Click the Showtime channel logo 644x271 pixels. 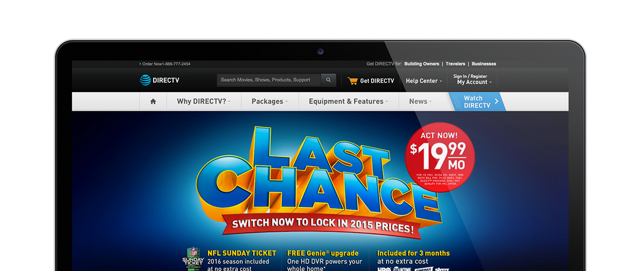(x=401, y=269)
